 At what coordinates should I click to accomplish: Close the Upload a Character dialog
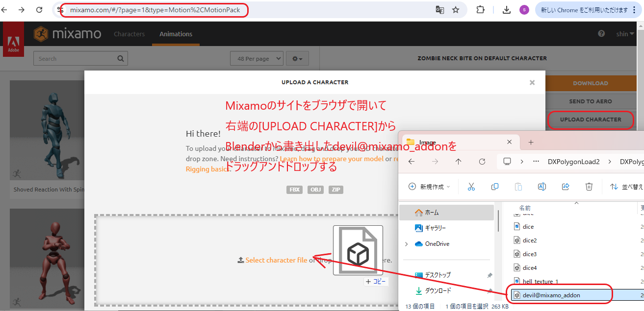(x=532, y=82)
